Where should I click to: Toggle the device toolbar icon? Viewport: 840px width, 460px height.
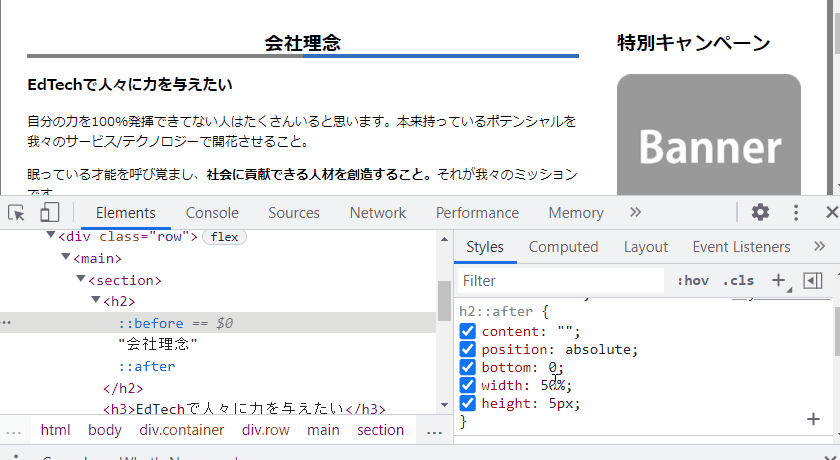(49, 212)
